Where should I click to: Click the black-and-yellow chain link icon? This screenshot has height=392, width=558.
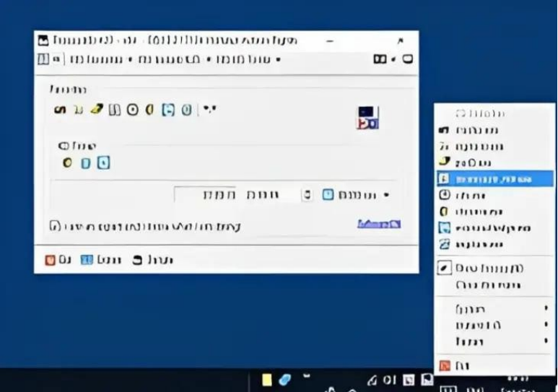[60, 110]
